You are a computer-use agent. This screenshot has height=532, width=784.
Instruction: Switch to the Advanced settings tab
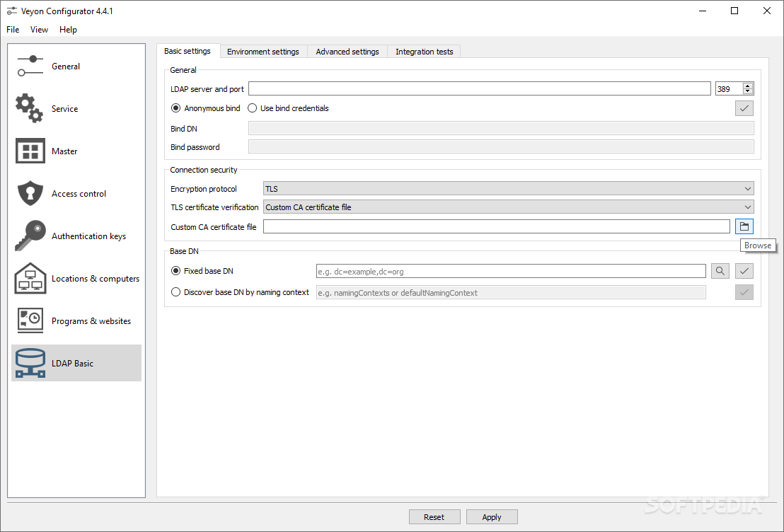pyautogui.click(x=347, y=52)
